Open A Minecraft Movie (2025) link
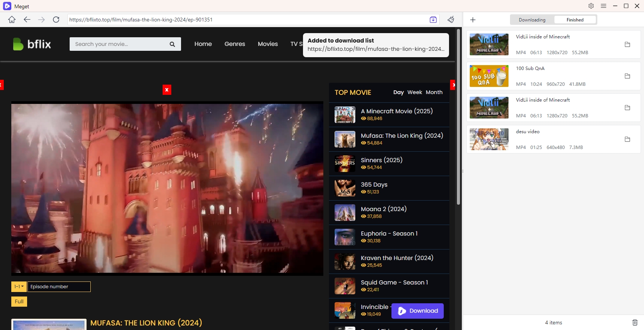 click(x=397, y=111)
